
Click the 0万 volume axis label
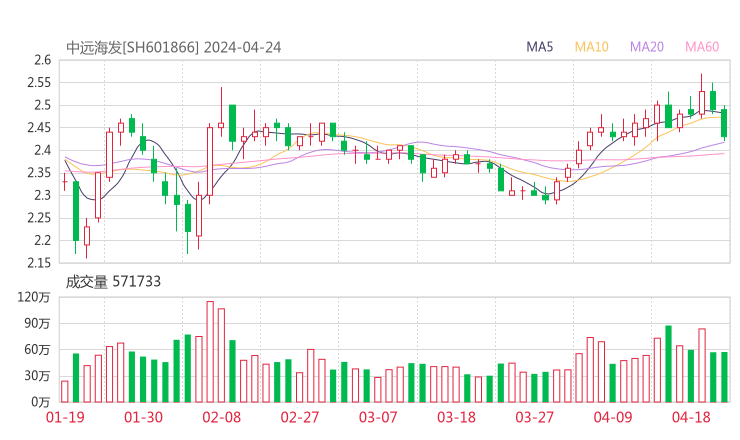tap(41, 402)
